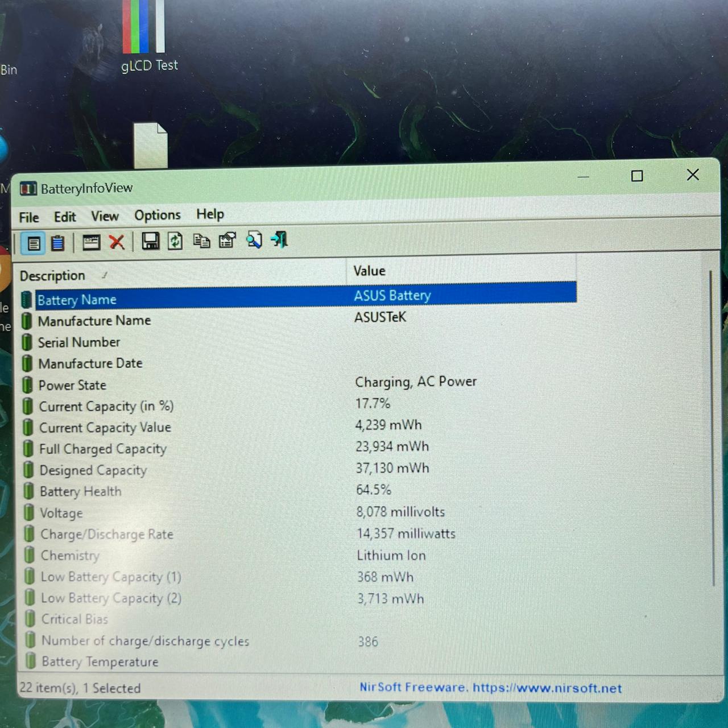
Task: Select the "Low Battery Capacity (1)" row
Action: 299,577
